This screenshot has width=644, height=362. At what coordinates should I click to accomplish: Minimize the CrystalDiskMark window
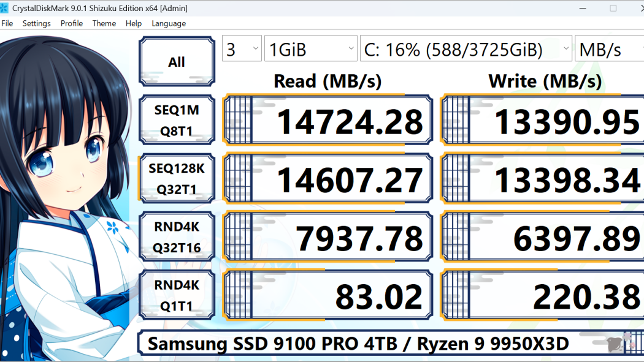point(583,8)
